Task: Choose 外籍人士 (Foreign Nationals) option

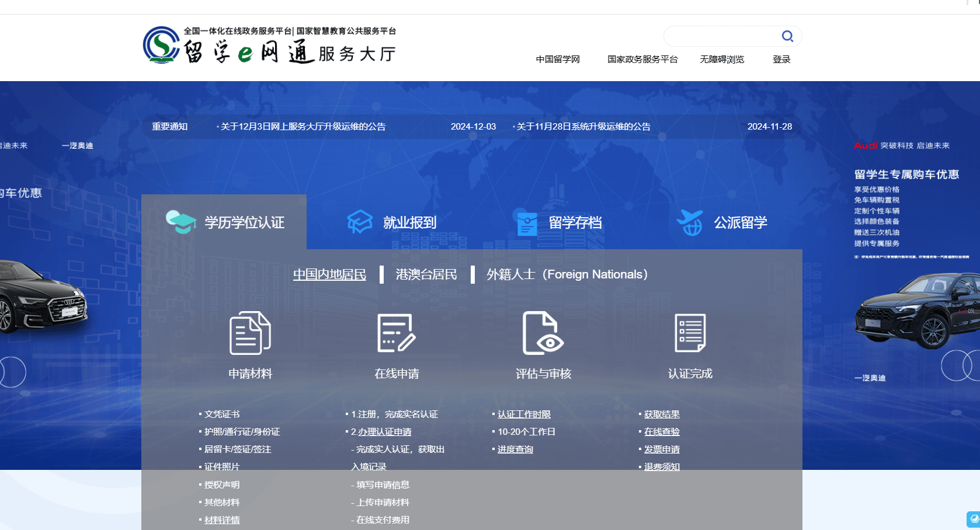Action: [x=567, y=274]
